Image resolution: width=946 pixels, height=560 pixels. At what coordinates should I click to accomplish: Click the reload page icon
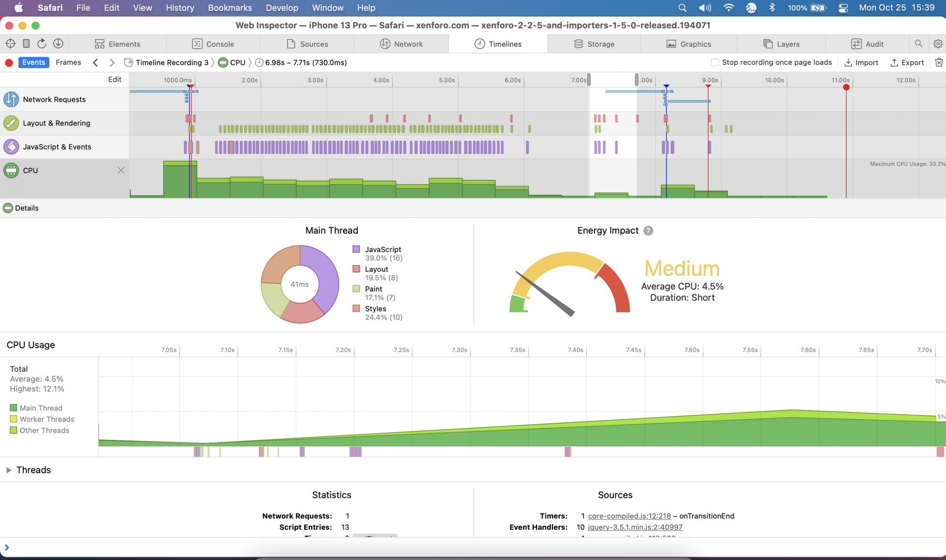click(x=42, y=44)
